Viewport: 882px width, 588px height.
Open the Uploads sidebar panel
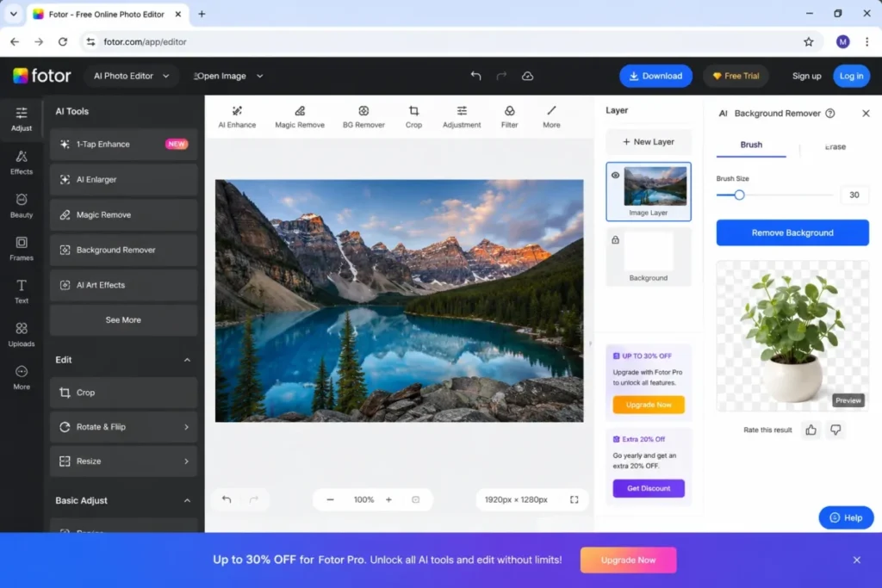tap(22, 335)
